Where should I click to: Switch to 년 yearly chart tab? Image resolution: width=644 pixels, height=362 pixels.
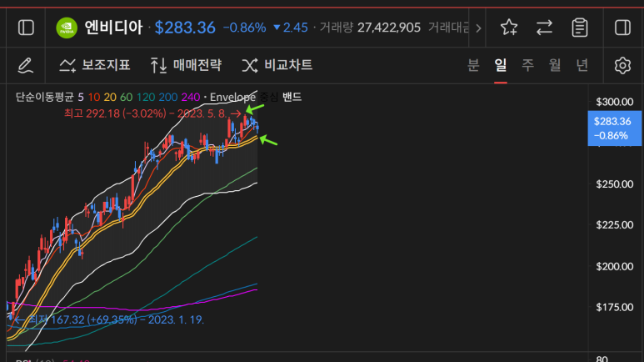[582, 65]
